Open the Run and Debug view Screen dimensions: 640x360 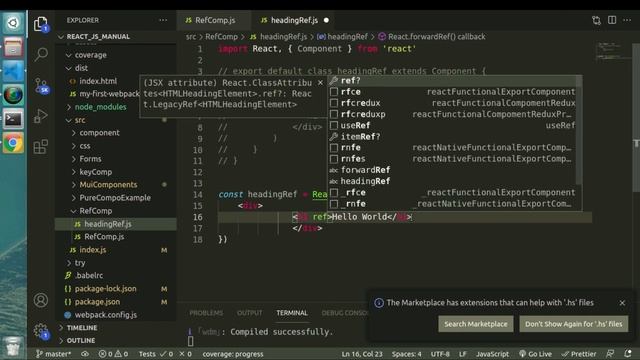(x=40, y=116)
